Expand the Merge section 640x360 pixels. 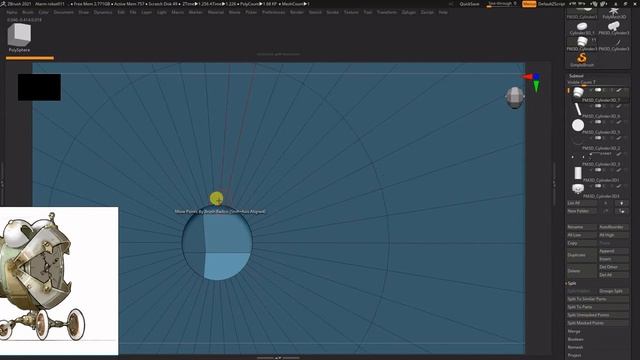click(574, 331)
